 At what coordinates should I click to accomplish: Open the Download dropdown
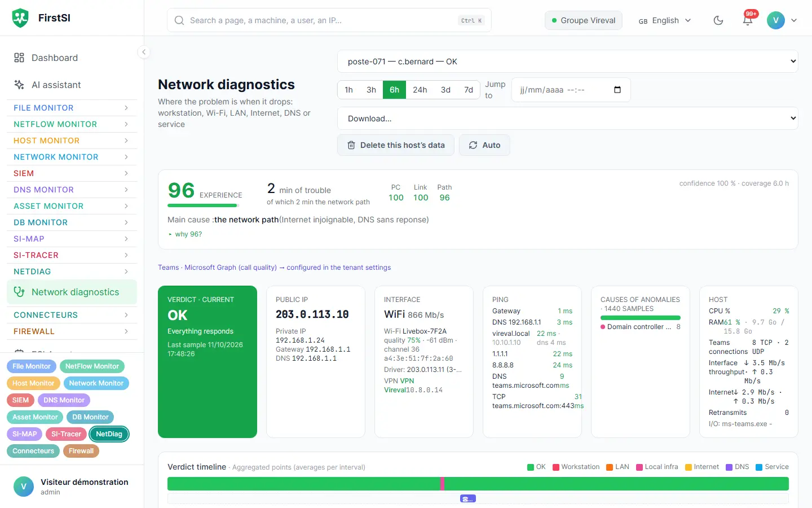(x=568, y=119)
